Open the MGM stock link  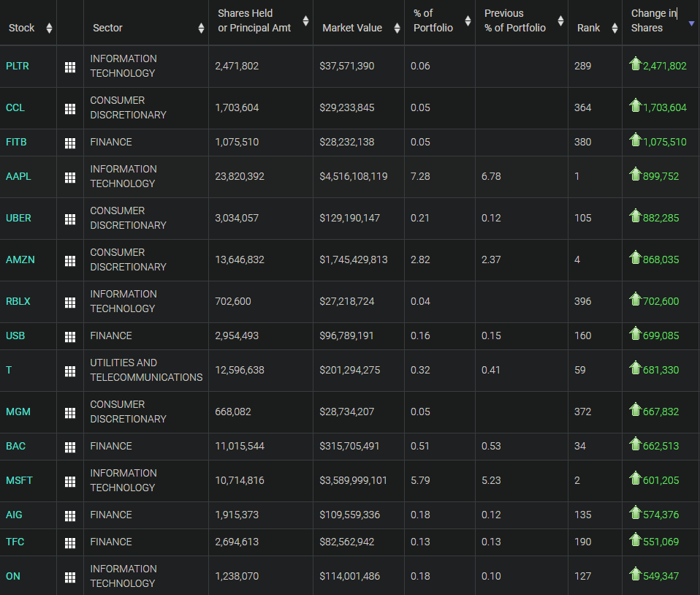18,412
